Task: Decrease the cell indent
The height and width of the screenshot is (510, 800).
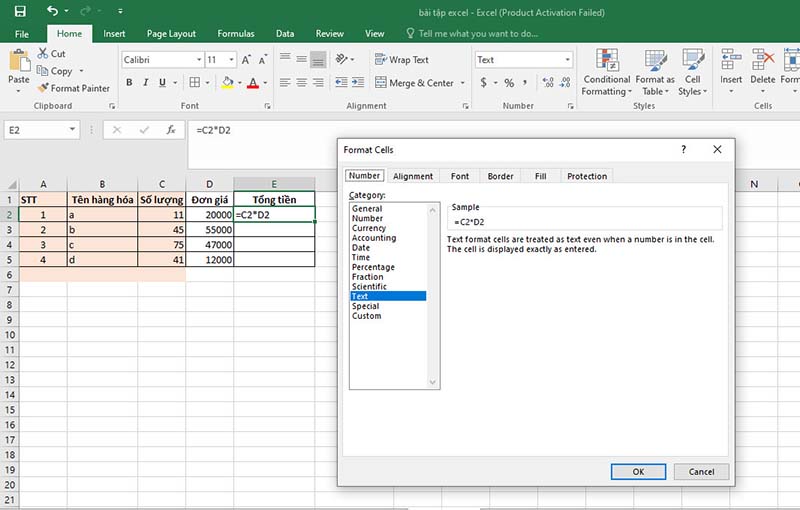Action: (341, 82)
